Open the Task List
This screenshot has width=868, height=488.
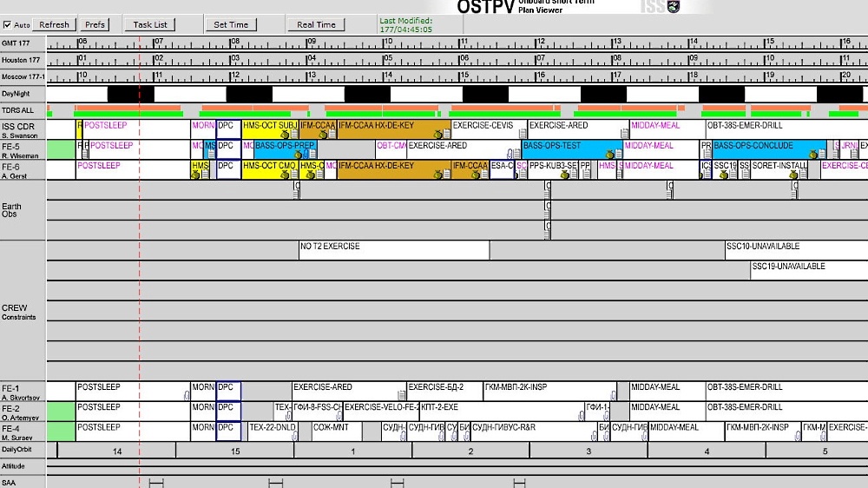click(149, 24)
